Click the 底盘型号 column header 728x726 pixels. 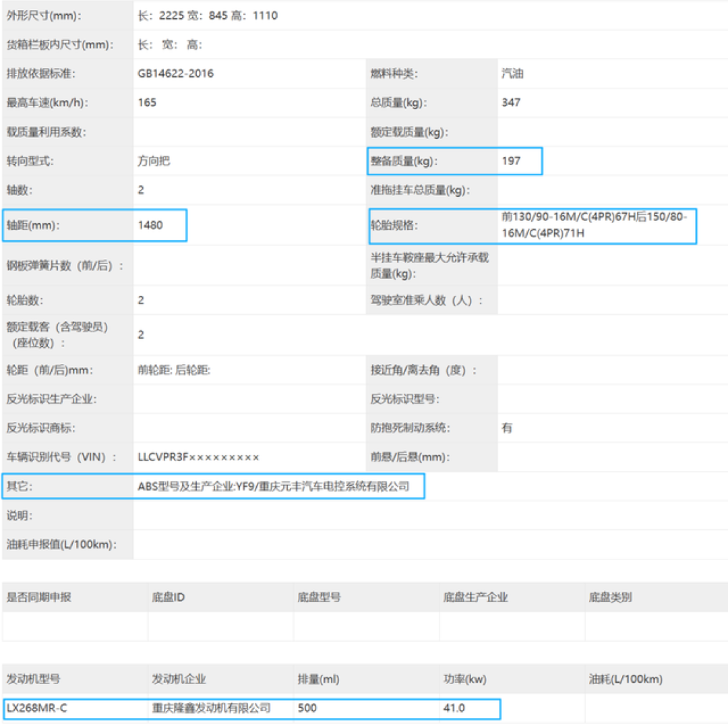click(x=319, y=597)
